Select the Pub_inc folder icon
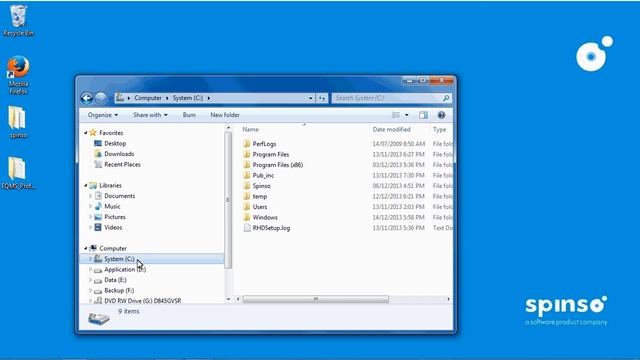 click(x=247, y=176)
